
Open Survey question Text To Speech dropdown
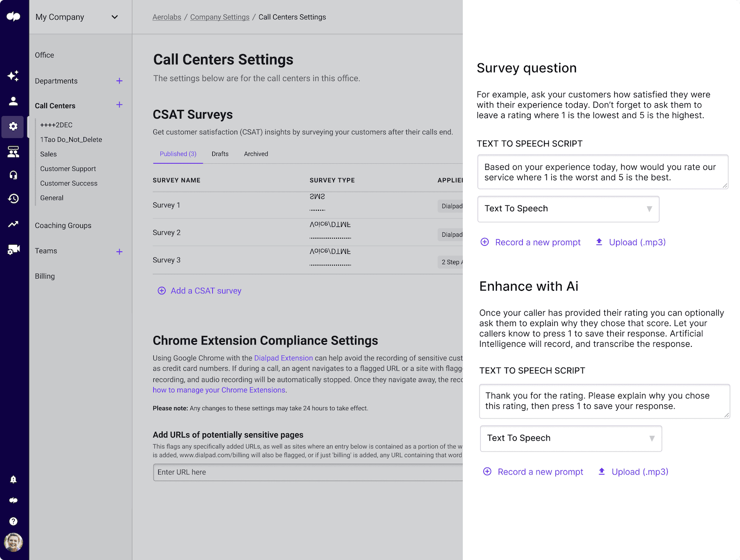[x=568, y=209]
